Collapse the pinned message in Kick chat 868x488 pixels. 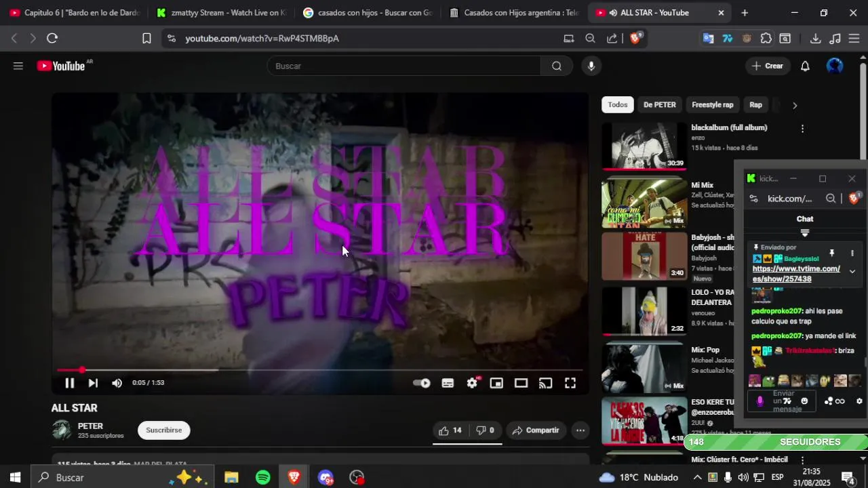tap(852, 272)
